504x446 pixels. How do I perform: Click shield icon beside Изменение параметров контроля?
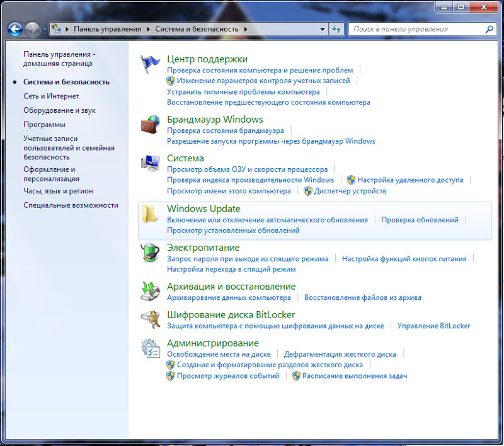pos(171,81)
